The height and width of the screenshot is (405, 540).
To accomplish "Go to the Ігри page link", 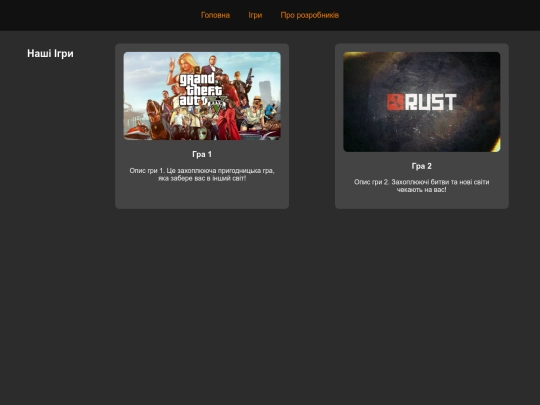I will point(255,15).
